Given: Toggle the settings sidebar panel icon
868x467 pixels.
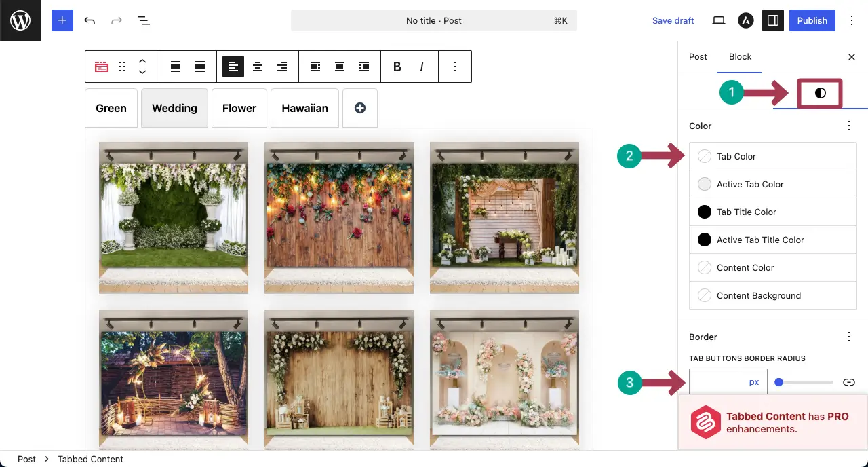Looking at the screenshot, I should pyautogui.click(x=772, y=20).
